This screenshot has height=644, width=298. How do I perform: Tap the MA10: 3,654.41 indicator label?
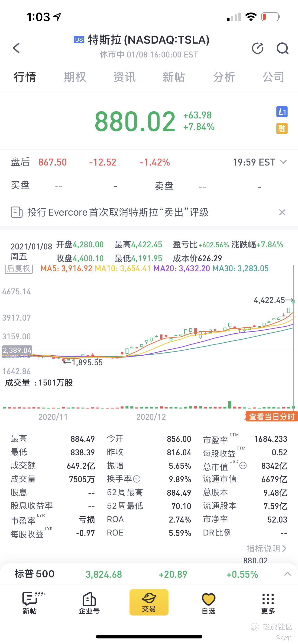click(x=123, y=268)
